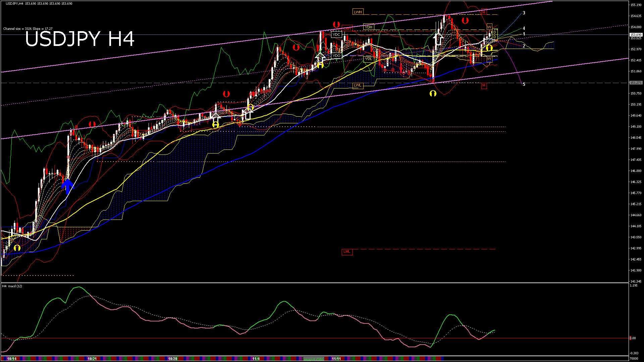Select the 10/28 date marker
Viewport: 644px width, 362px height.
click(x=173, y=359)
